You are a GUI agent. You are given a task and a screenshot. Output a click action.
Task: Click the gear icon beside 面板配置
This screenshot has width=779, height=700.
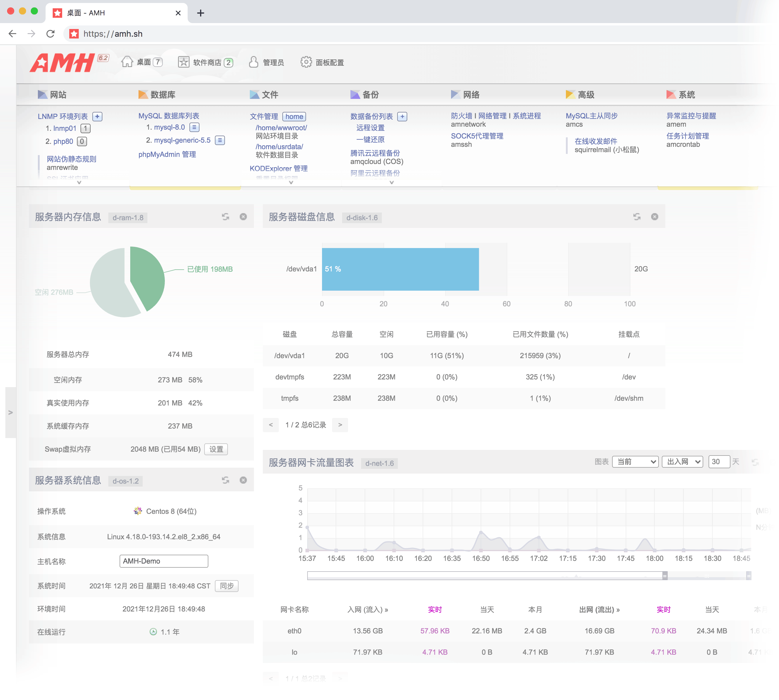(306, 62)
